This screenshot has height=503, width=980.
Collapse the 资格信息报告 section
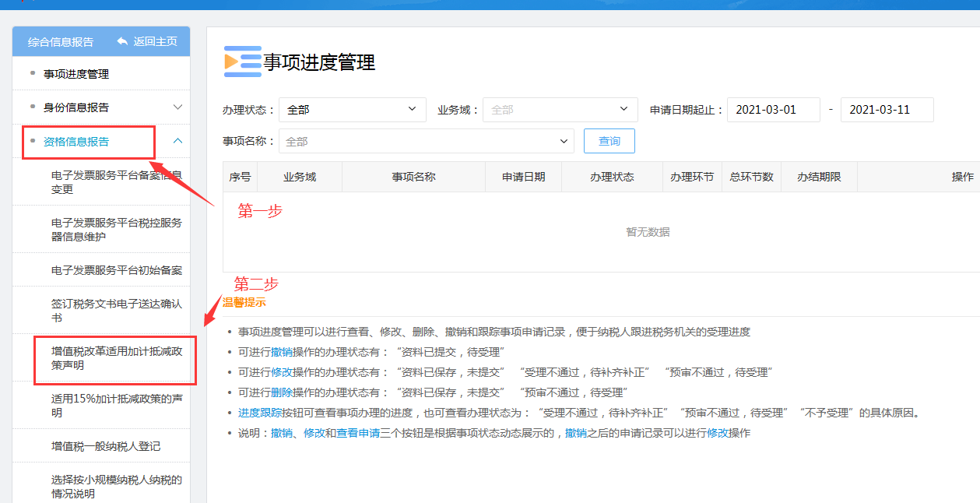point(177,141)
